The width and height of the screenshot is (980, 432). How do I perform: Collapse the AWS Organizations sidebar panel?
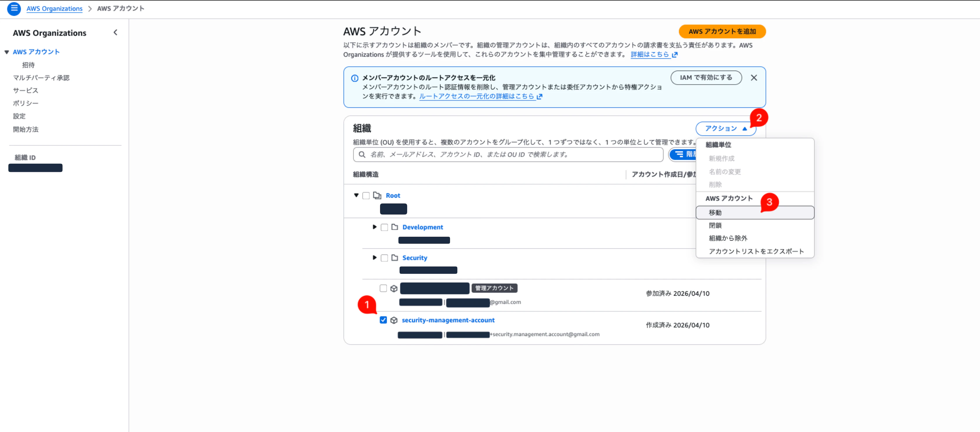pyautogui.click(x=116, y=32)
